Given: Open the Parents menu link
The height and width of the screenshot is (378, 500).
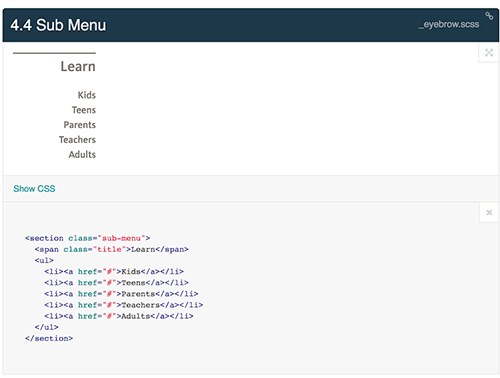Looking at the screenshot, I should 80,125.
